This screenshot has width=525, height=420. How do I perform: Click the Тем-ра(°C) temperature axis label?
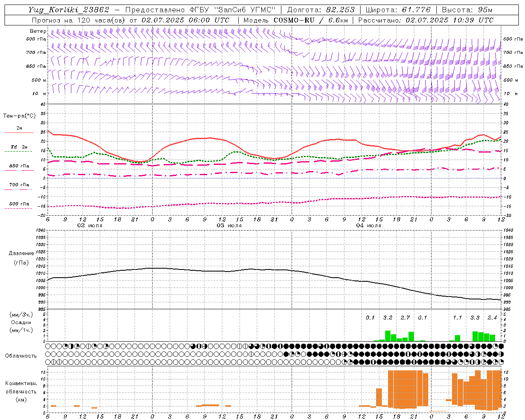[19, 116]
